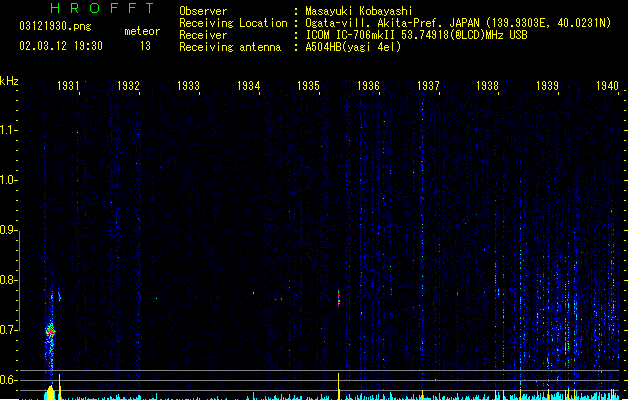Click the 1937 time axis label
The width and height of the screenshot is (629, 400).
tap(428, 85)
